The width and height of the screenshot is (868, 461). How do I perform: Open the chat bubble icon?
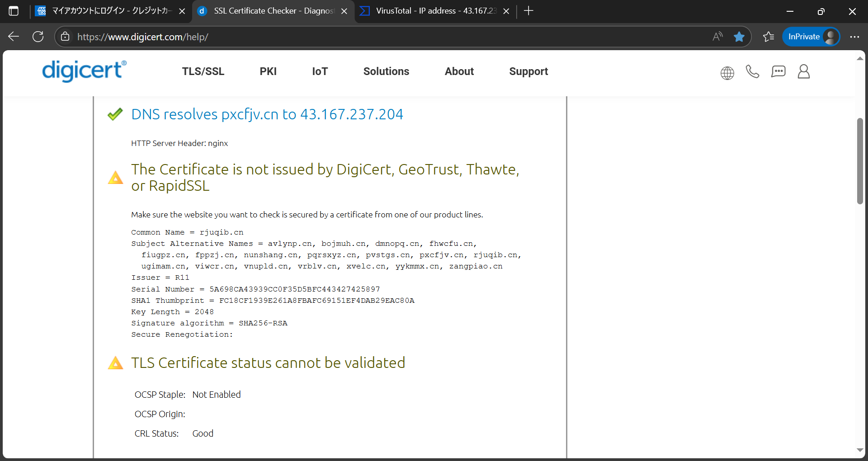[778, 71]
